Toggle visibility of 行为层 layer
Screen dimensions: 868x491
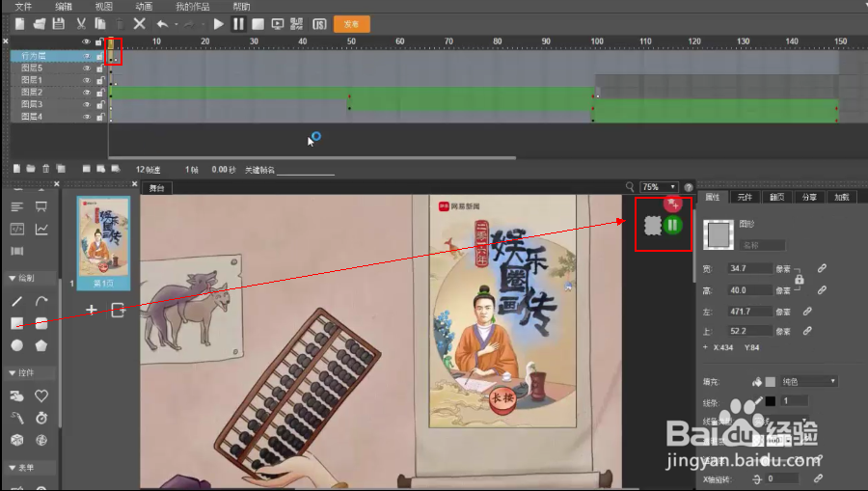coord(87,56)
